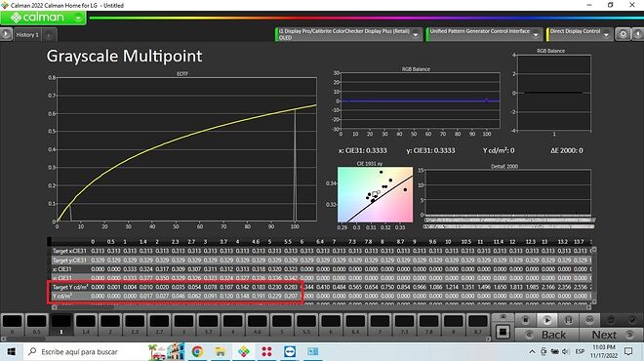Click the stop measurement button
The image size is (644, 361).
pos(525,320)
